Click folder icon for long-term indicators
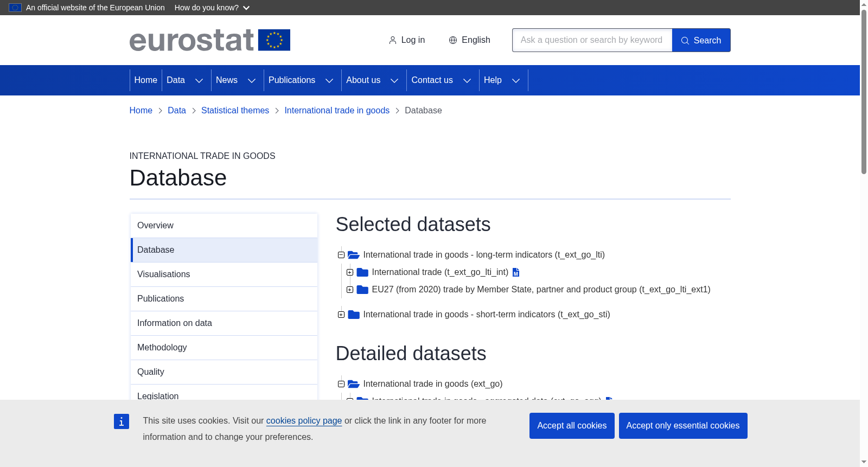Viewport: 868px width, 467px height. click(354, 255)
